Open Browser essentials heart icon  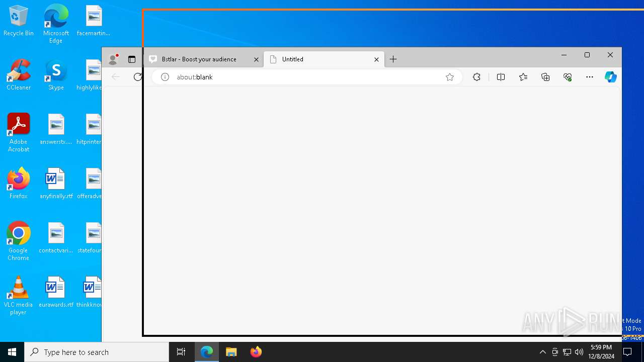point(568,77)
